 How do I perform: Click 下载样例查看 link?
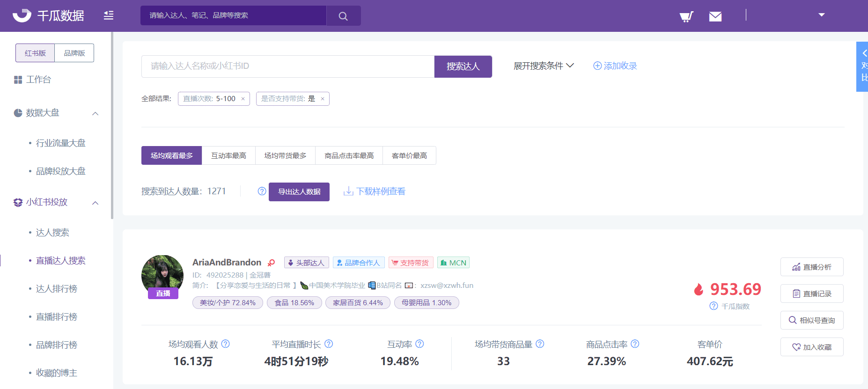pyautogui.click(x=375, y=191)
